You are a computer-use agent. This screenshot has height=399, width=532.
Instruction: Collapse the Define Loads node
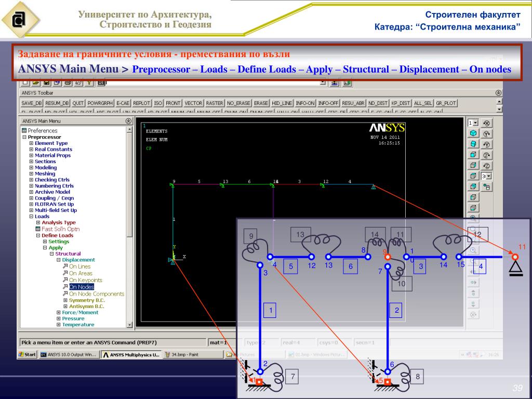[38, 235]
